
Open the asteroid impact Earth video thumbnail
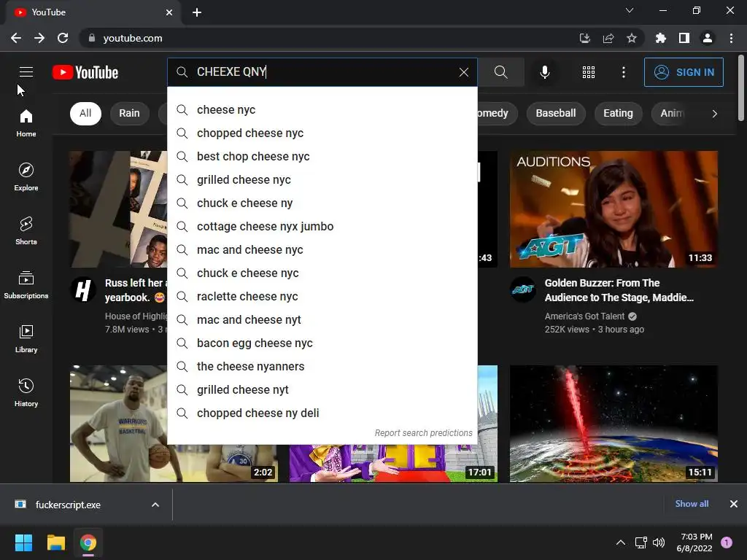614,424
